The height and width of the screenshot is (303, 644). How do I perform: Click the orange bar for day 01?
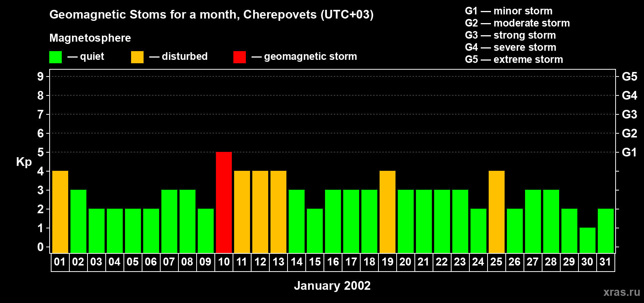tap(60, 212)
